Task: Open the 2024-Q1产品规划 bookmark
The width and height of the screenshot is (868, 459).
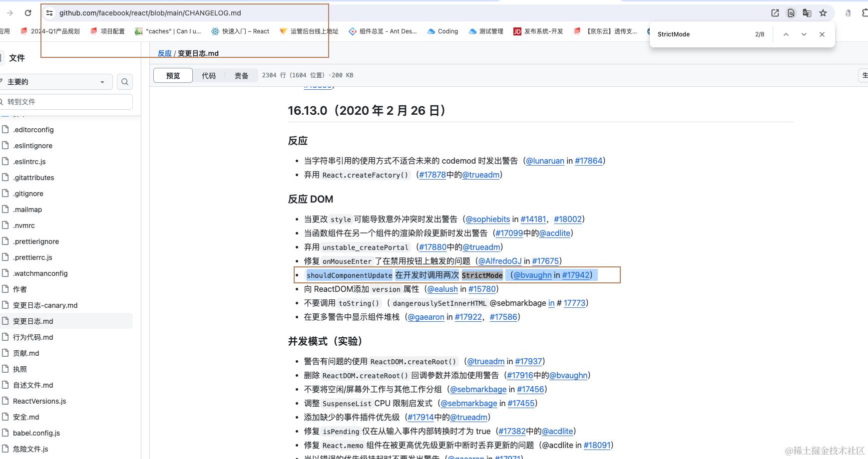Action: (x=50, y=31)
